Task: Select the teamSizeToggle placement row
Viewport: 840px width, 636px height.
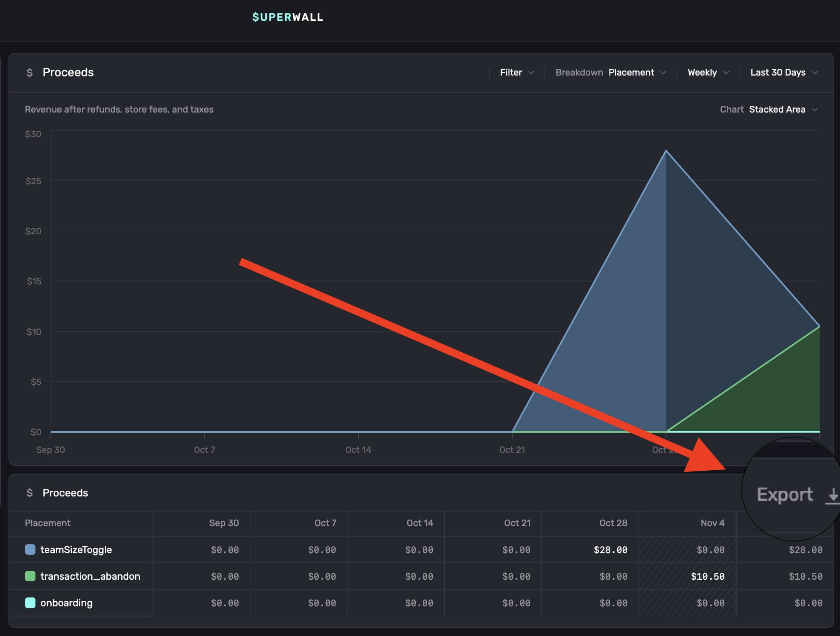Action: coord(76,550)
